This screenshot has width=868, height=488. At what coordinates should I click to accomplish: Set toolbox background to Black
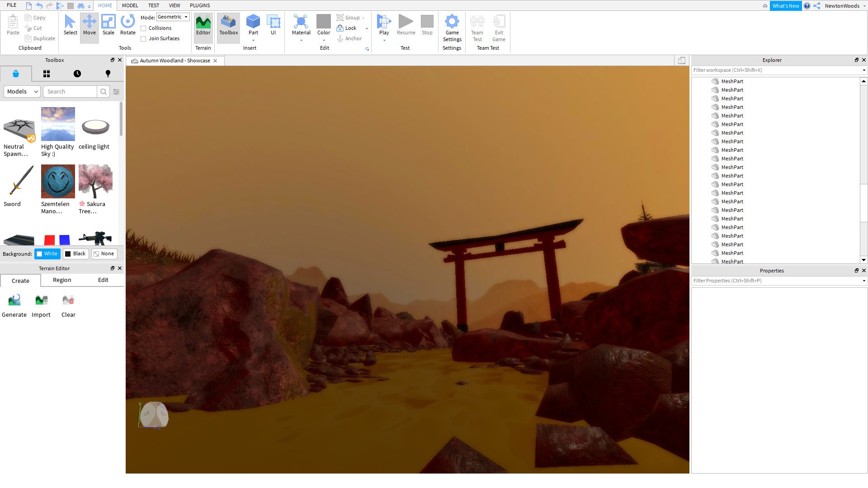(75, 254)
